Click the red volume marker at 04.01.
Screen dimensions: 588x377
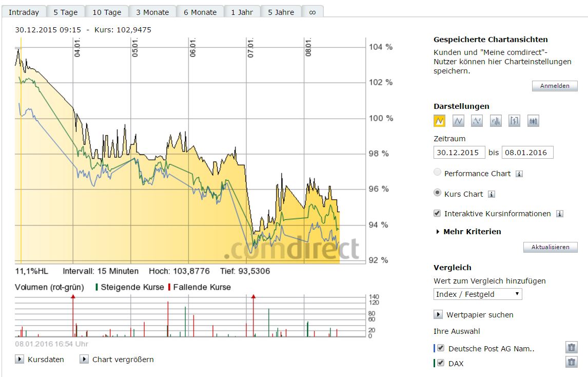[x=73, y=297]
